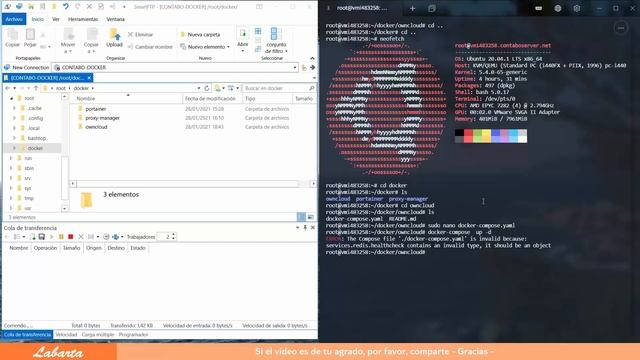Click the undo arrow in the title toolbar
The width and height of the screenshot is (640, 360).
tap(65, 7)
